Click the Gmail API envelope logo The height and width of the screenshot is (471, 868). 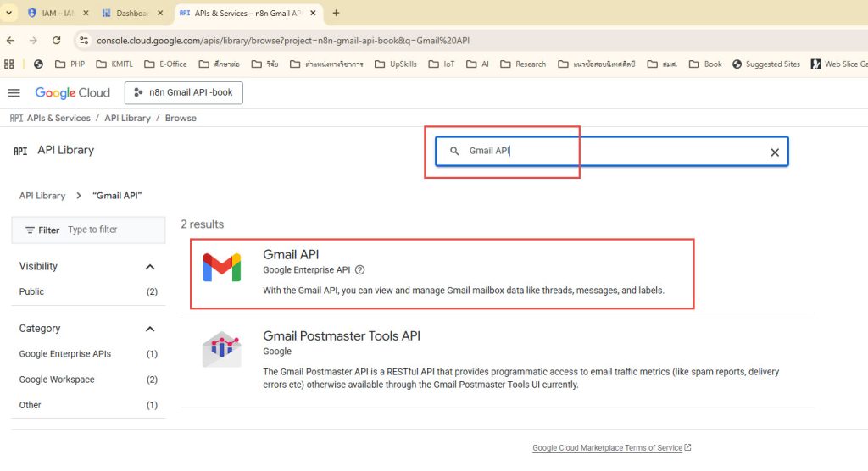(x=221, y=268)
